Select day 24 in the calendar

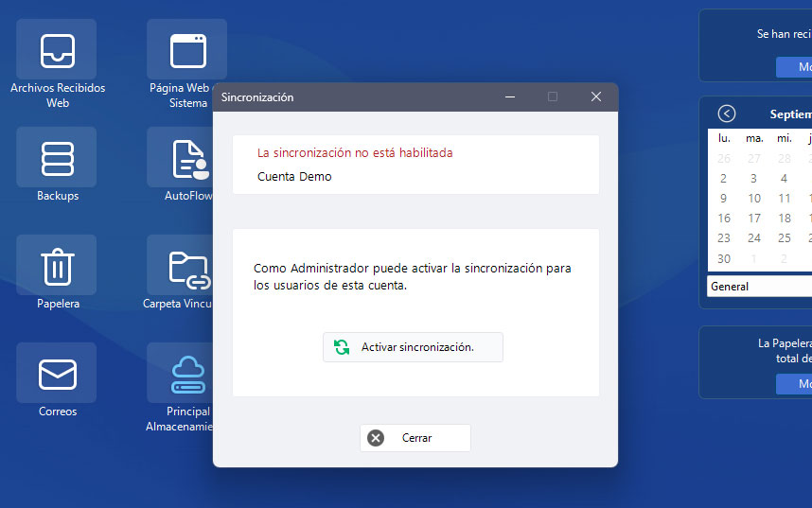pos(754,238)
